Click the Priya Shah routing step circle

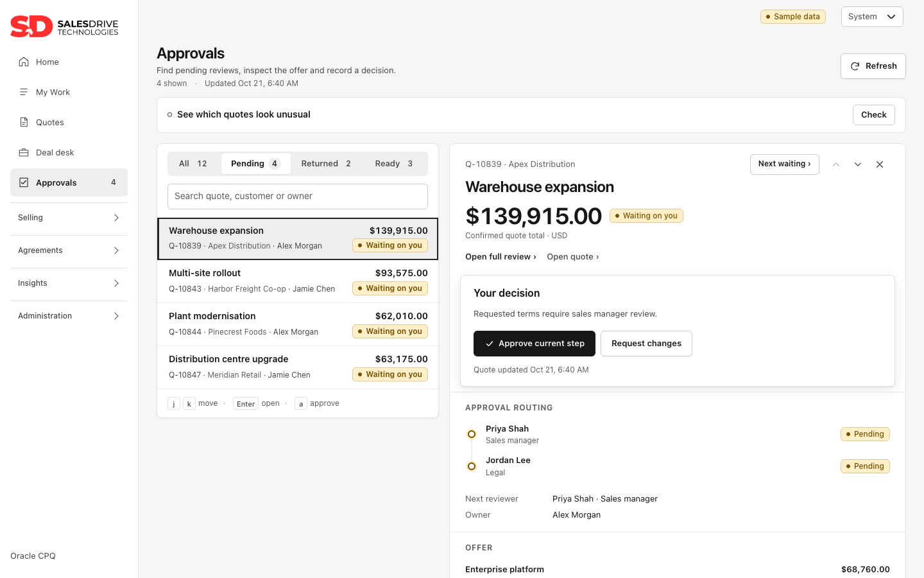click(x=472, y=434)
